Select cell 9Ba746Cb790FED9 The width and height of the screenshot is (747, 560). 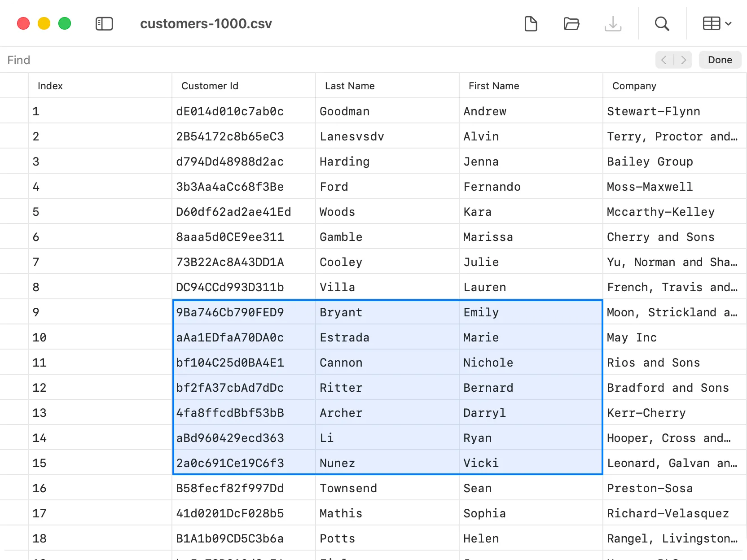[244, 312]
